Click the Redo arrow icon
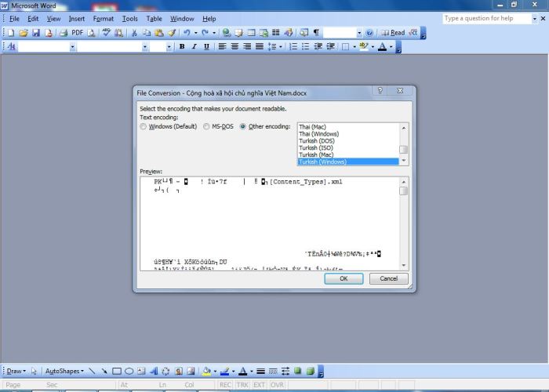The image size is (549, 392). coord(205,33)
